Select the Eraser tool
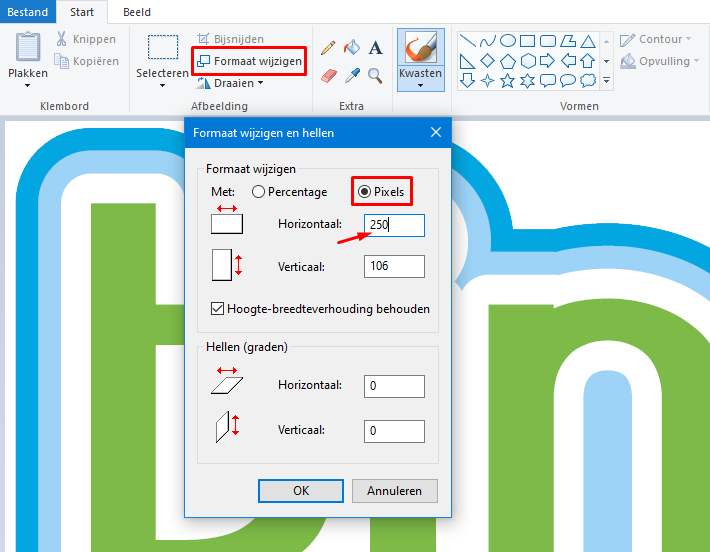Viewport: 710px width, 552px height. pyautogui.click(x=329, y=76)
